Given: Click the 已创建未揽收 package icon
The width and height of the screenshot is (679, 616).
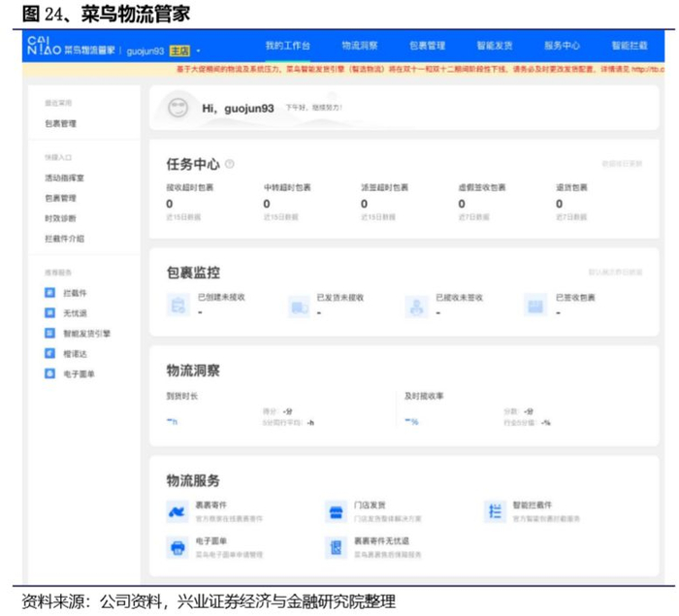Looking at the screenshot, I should 178,307.
